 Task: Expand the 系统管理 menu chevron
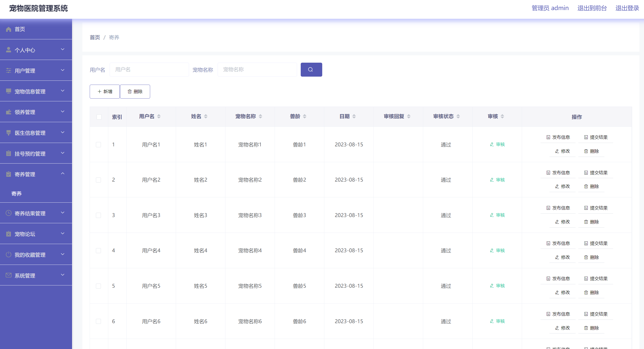coord(63,275)
